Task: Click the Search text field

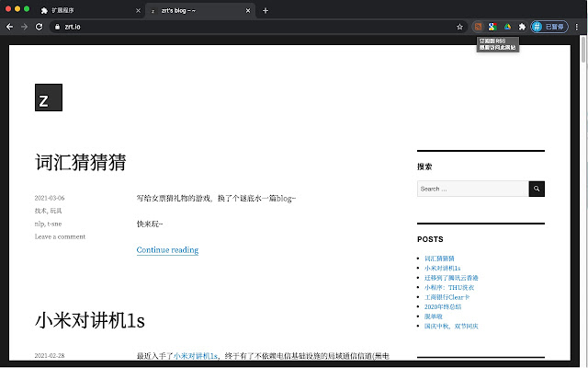Action: tap(473, 189)
